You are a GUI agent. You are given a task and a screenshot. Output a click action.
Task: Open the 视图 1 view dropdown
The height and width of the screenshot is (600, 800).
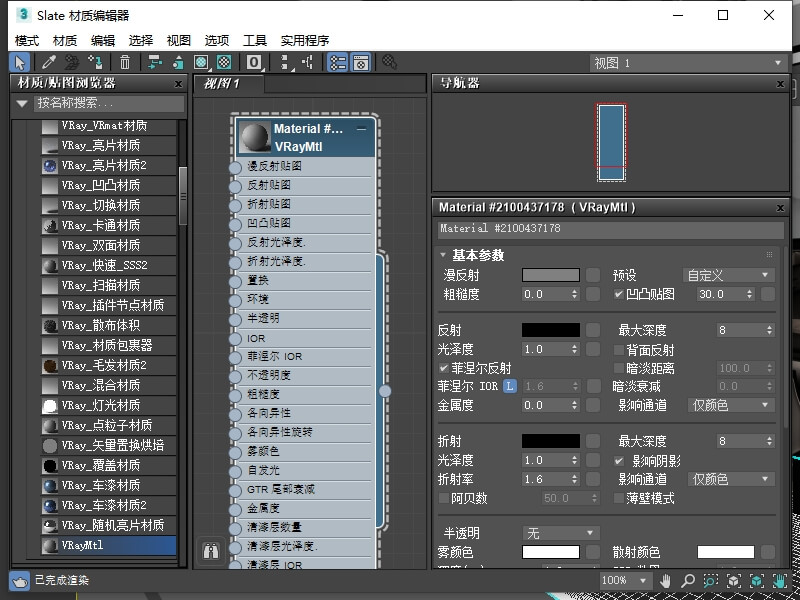688,63
